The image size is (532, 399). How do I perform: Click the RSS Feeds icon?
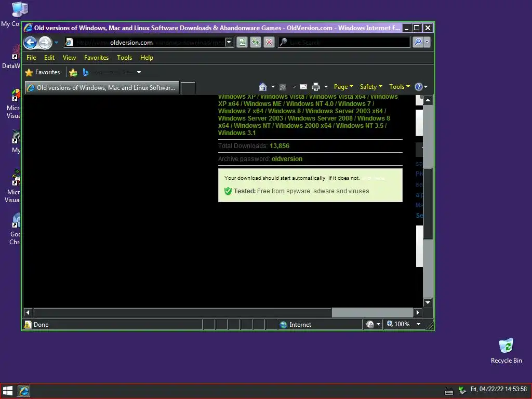(283, 87)
